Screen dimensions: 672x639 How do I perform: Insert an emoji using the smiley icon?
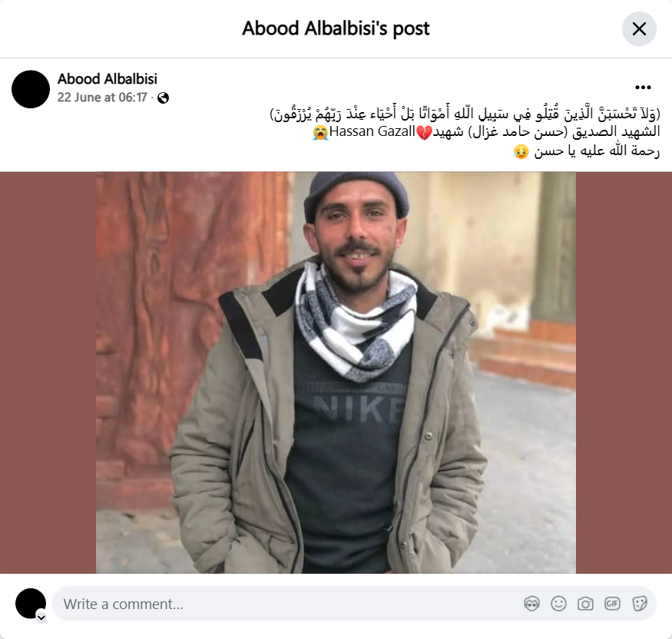(558, 604)
